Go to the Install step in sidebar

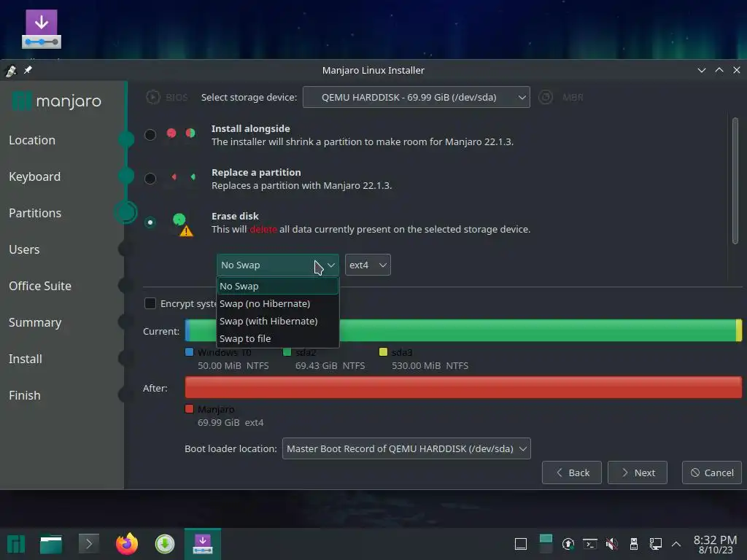click(x=26, y=359)
